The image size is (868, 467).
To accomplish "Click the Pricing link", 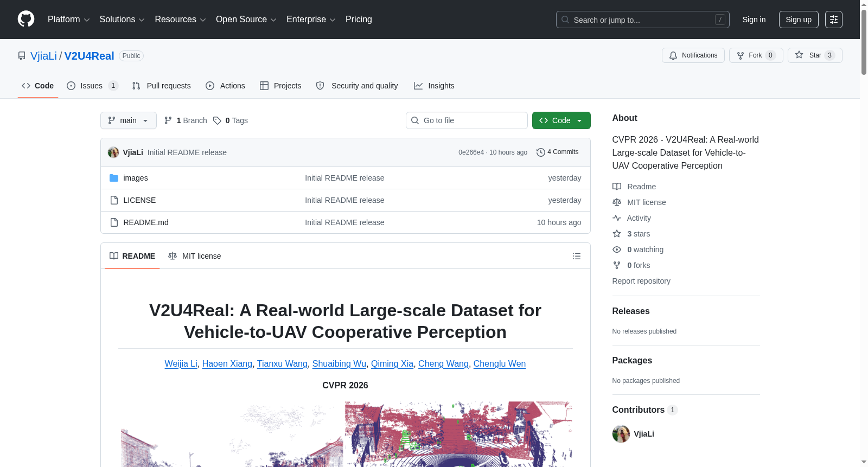I will coord(359,20).
